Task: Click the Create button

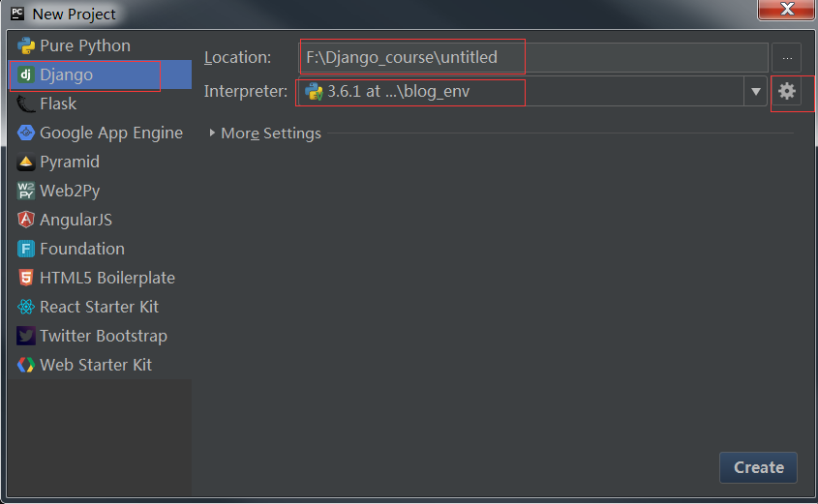Action: click(x=759, y=467)
